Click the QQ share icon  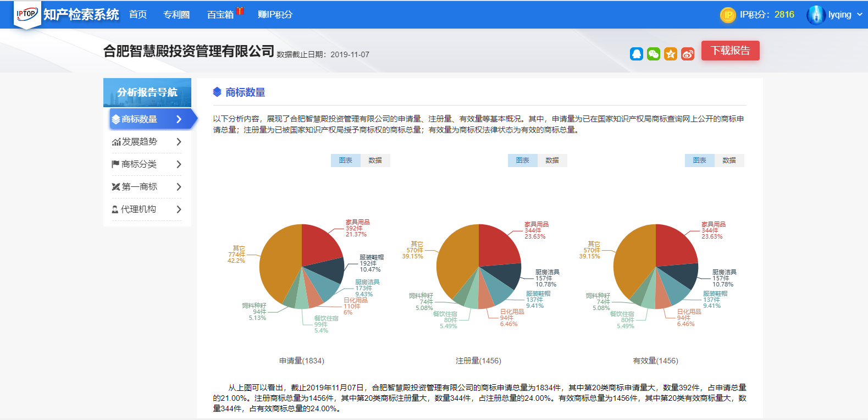click(637, 54)
